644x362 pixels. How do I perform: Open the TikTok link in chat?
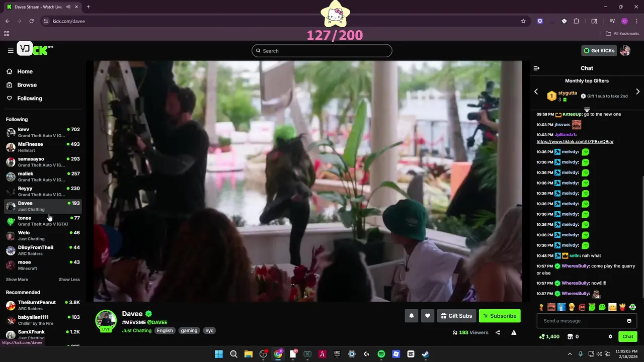click(575, 142)
